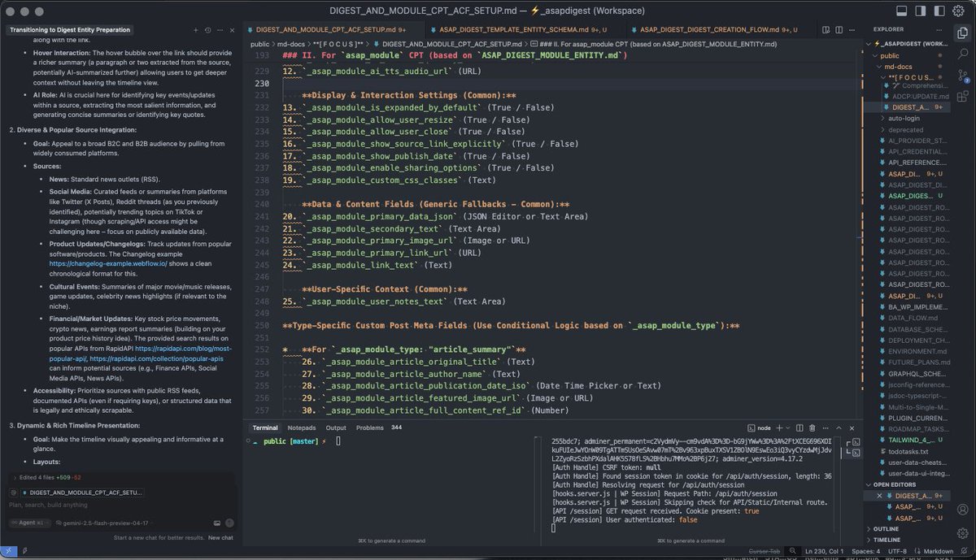Open the Source Control view icon
Viewport: 976px width, 560px height.
(962, 76)
